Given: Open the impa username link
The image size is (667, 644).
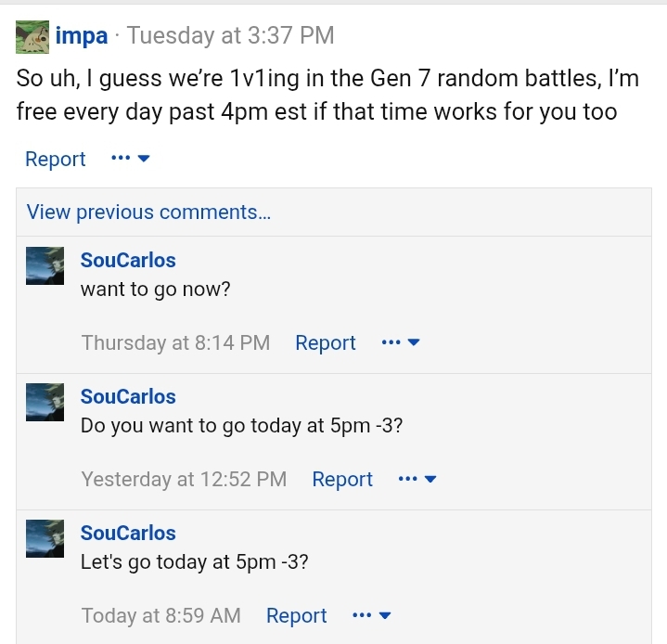Looking at the screenshot, I should tap(82, 36).
